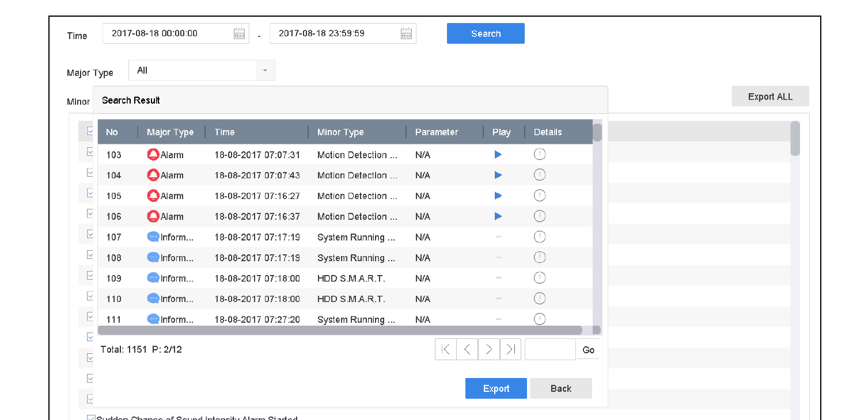Click the Search button
This screenshot has height=420, width=868.
[x=486, y=33]
